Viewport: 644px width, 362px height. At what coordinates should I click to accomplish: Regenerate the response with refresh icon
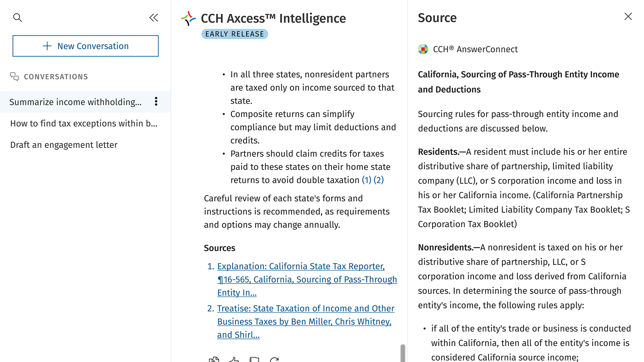click(274, 360)
